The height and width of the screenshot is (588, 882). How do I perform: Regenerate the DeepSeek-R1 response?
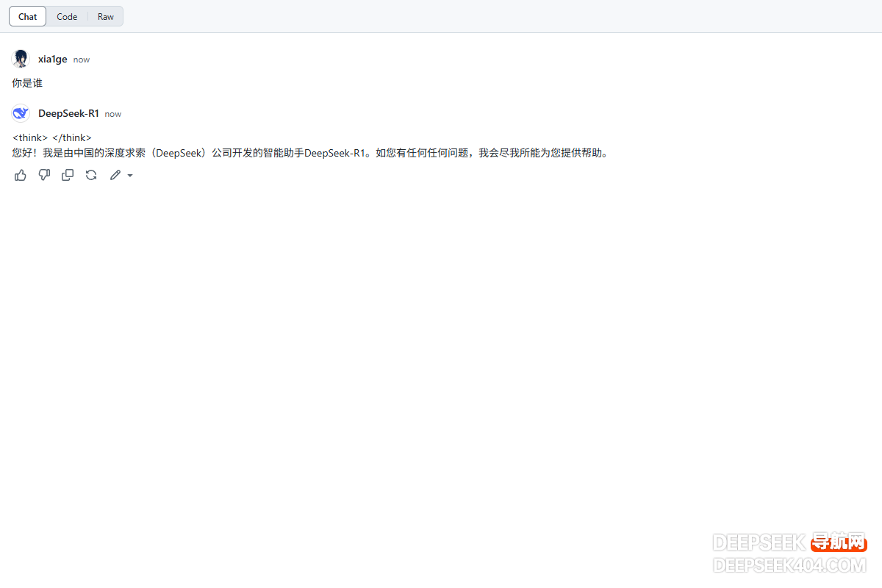[91, 175]
